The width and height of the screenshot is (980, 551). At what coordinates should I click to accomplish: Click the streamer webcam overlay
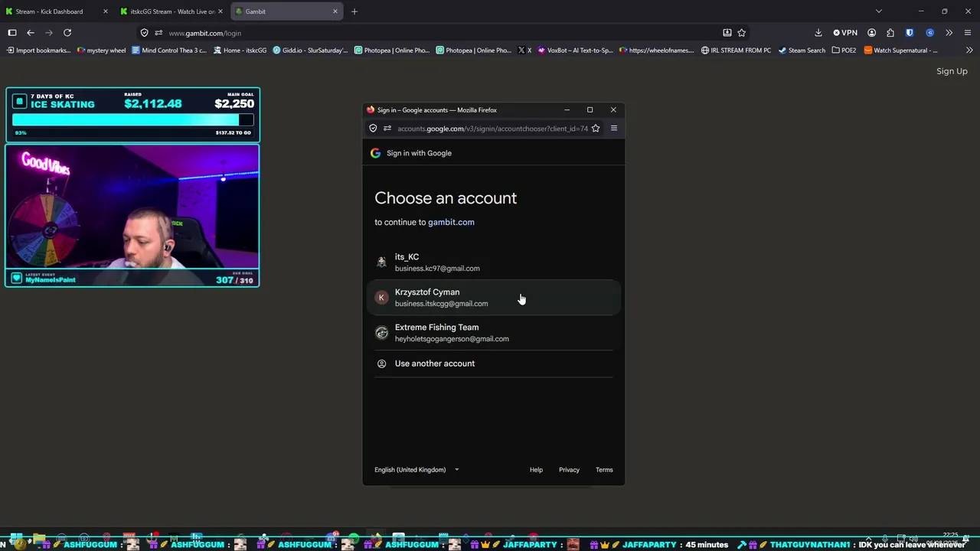pyautogui.click(x=132, y=215)
